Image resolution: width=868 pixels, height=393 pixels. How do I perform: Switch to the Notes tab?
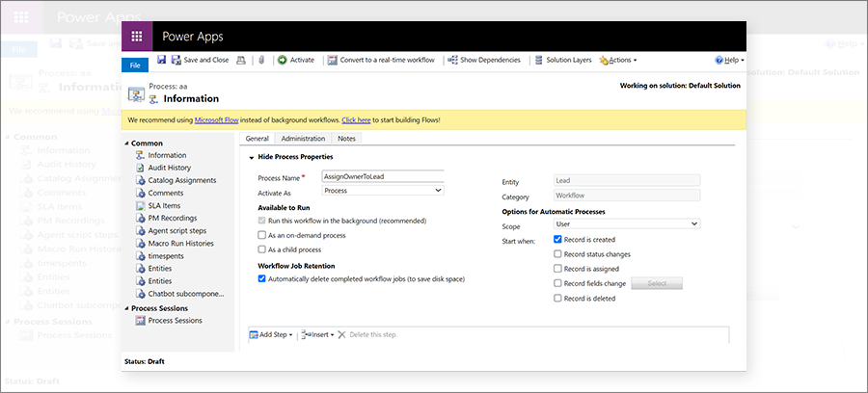click(x=346, y=139)
